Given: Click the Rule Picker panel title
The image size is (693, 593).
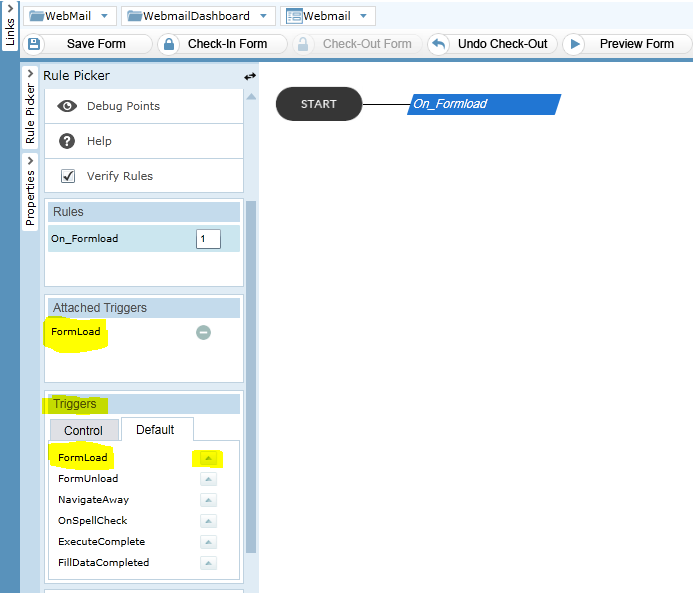Looking at the screenshot, I should coord(76,76).
